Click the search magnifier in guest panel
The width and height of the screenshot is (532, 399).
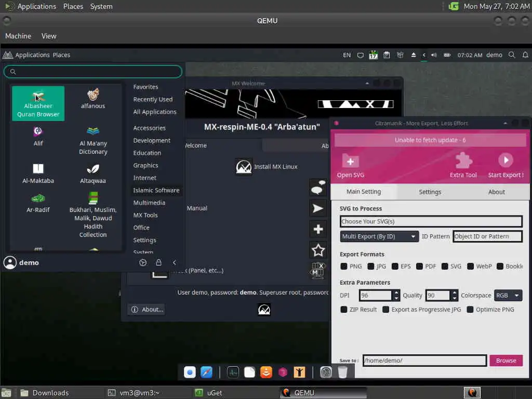pyautogui.click(x=512, y=55)
